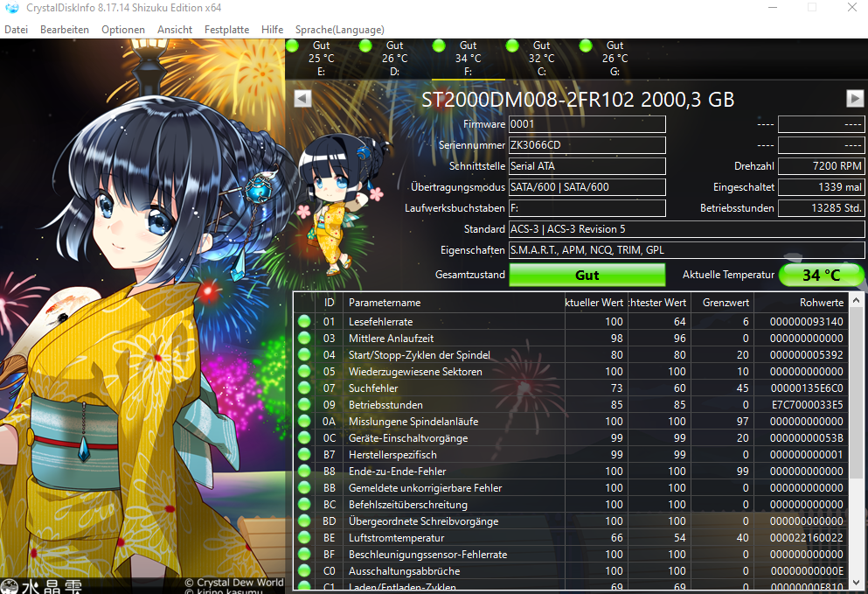Click the green status icon for Lesefehlerrate
Screen dimensions: 868x594
pos(304,321)
